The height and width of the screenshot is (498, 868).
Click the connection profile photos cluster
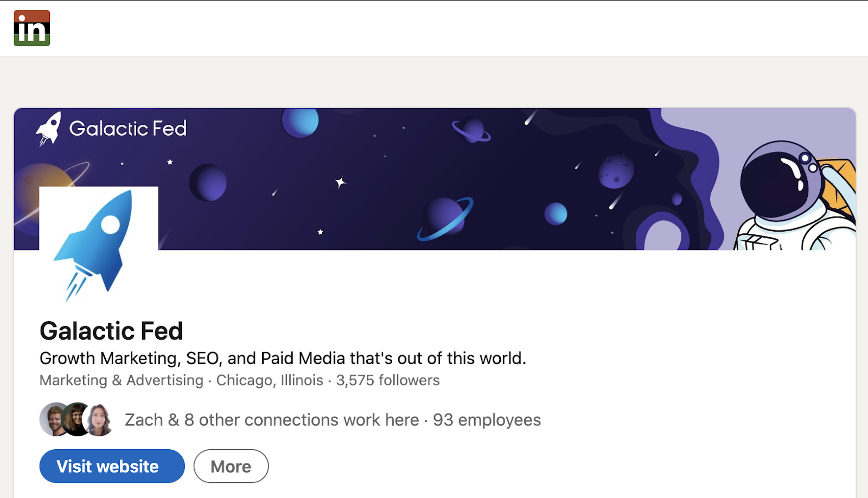[76, 419]
